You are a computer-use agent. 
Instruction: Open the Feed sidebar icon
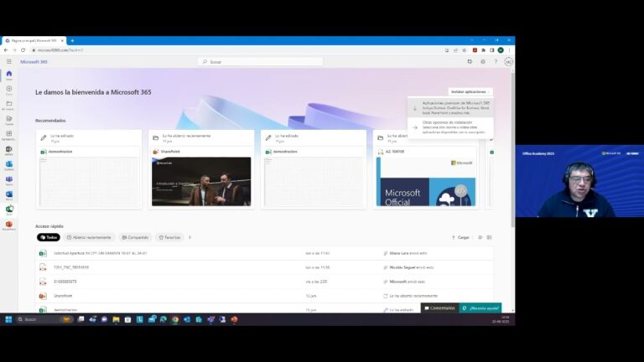(x=9, y=121)
